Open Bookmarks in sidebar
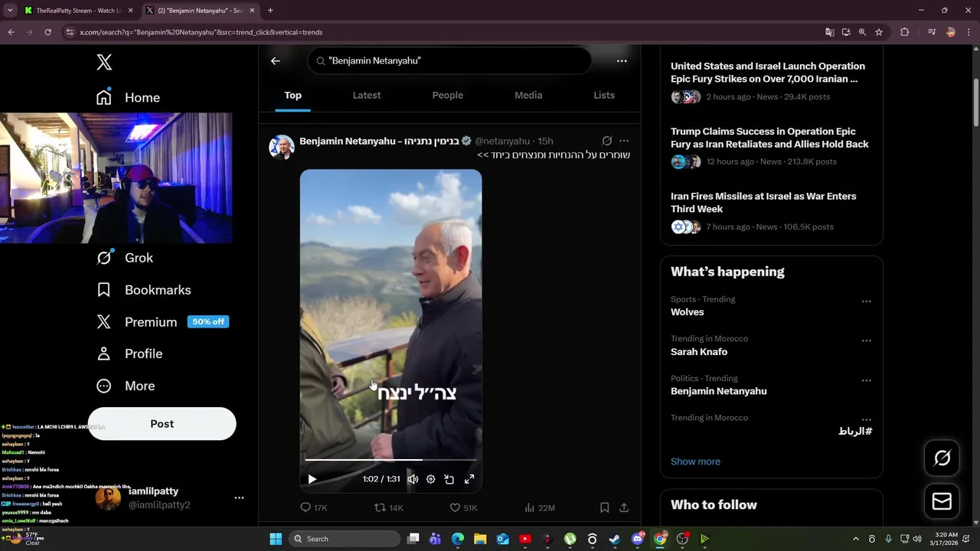The image size is (980, 551). [x=143, y=290]
